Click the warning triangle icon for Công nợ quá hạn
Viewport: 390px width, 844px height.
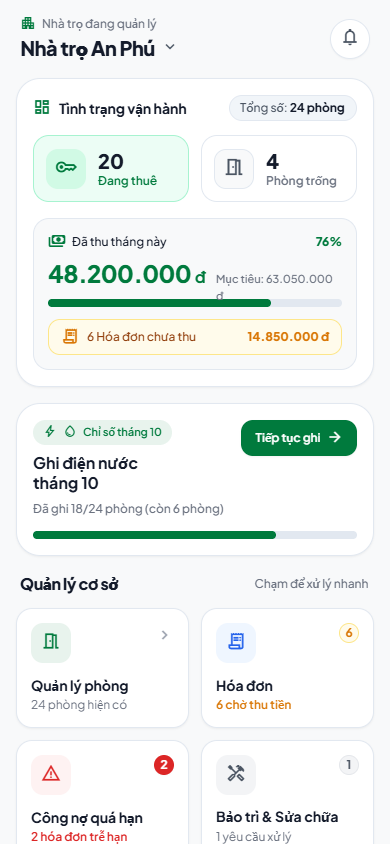[x=51, y=775]
